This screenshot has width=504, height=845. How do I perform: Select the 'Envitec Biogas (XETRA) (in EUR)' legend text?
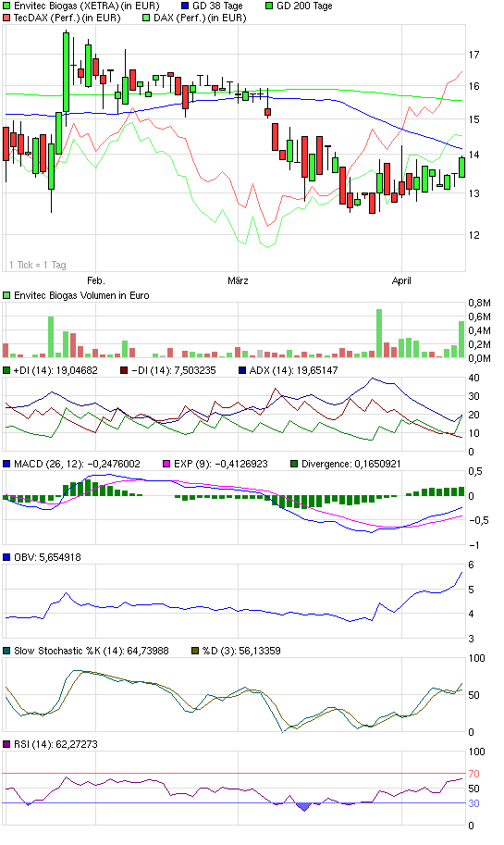(x=87, y=6)
